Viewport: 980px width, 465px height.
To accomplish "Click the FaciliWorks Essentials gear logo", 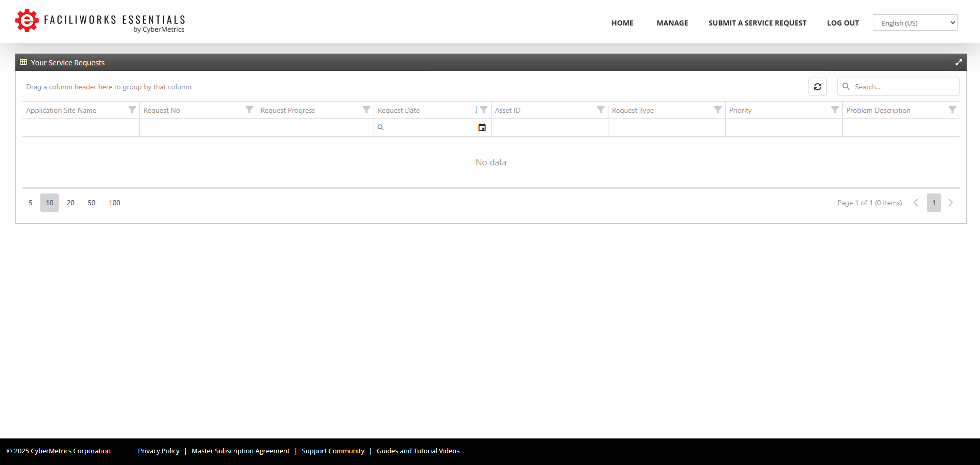I will (x=27, y=20).
